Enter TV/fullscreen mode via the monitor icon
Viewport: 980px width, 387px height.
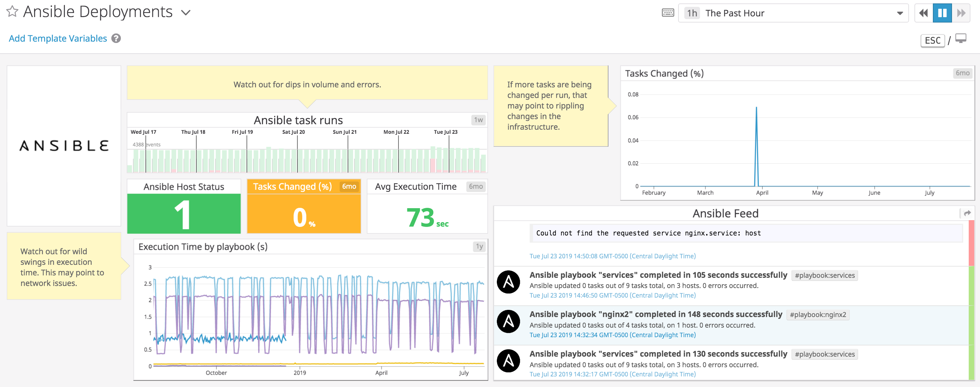click(x=962, y=39)
